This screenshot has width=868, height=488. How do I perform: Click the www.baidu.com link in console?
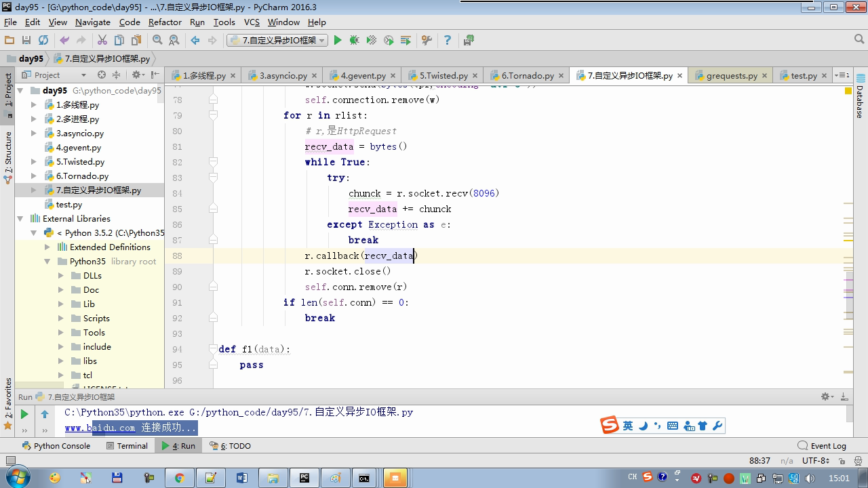click(100, 428)
